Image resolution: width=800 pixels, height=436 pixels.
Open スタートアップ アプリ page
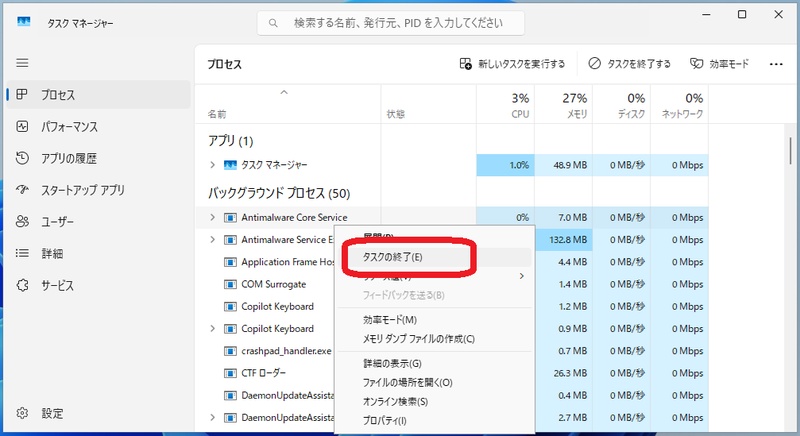tap(98, 190)
